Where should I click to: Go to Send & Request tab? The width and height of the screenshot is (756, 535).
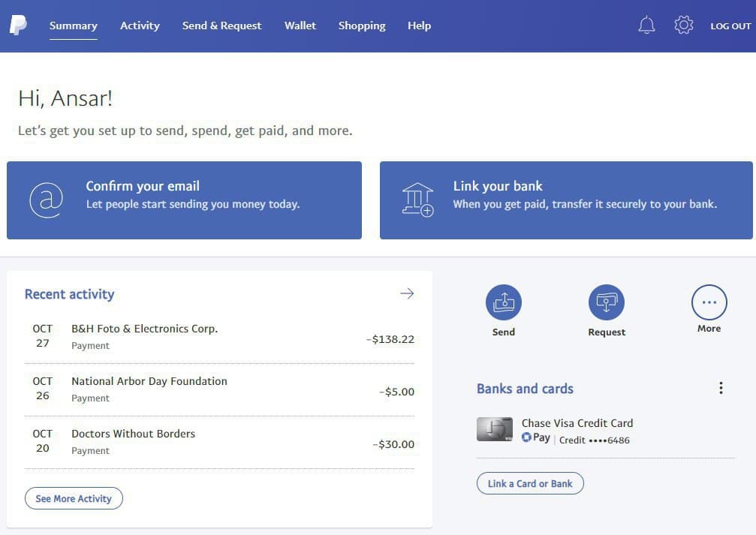[x=221, y=26]
